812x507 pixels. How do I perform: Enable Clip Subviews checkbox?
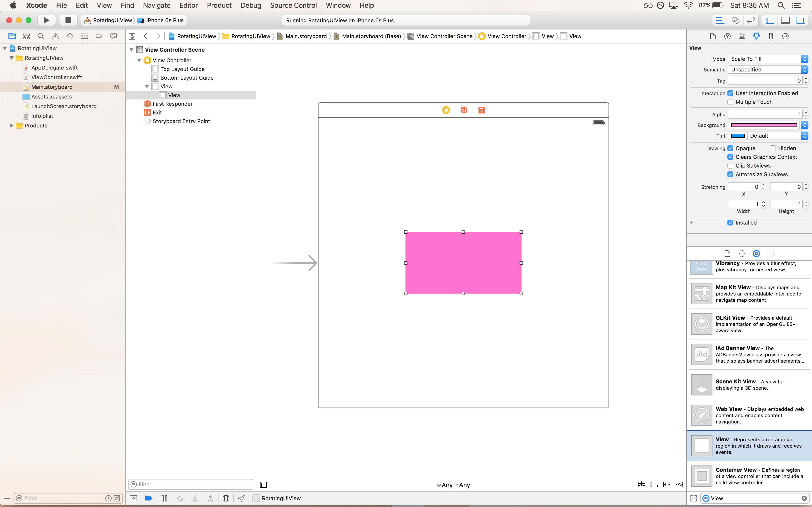[x=730, y=166]
